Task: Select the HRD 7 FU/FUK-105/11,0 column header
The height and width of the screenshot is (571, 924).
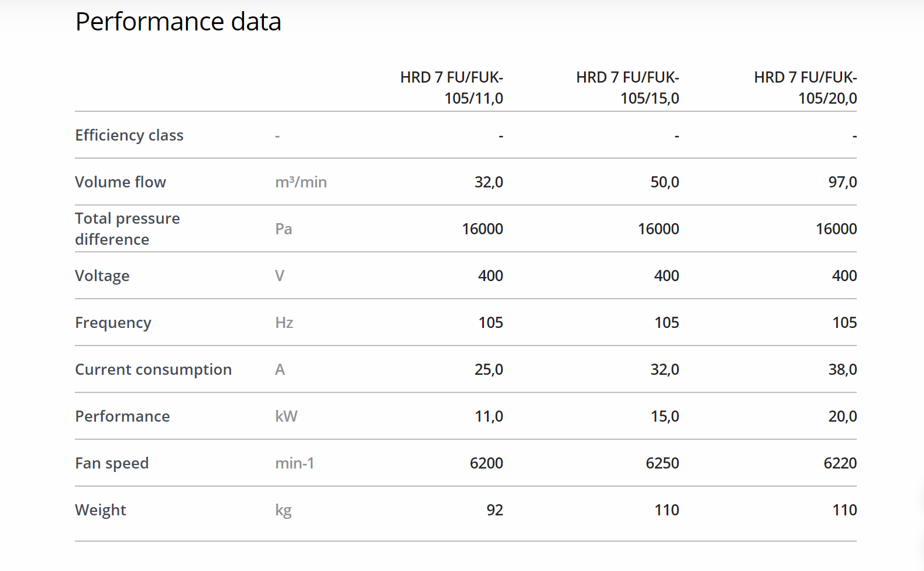Action: 452,88
